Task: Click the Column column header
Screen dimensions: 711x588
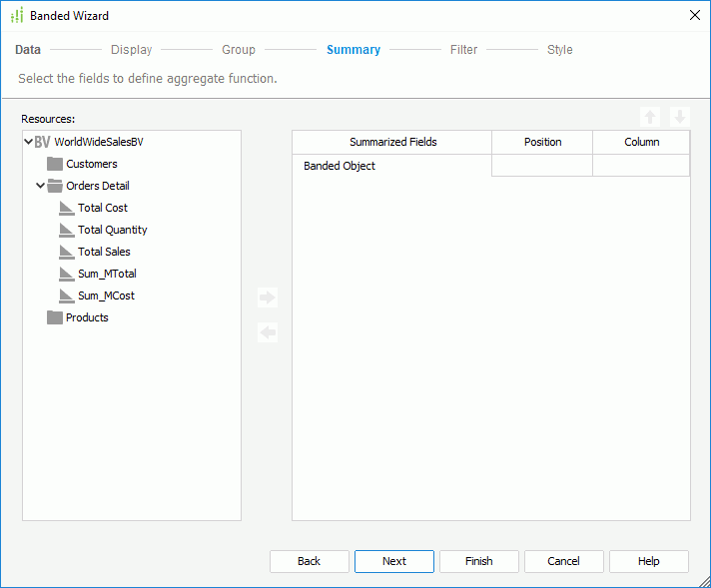Action: (642, 142)
